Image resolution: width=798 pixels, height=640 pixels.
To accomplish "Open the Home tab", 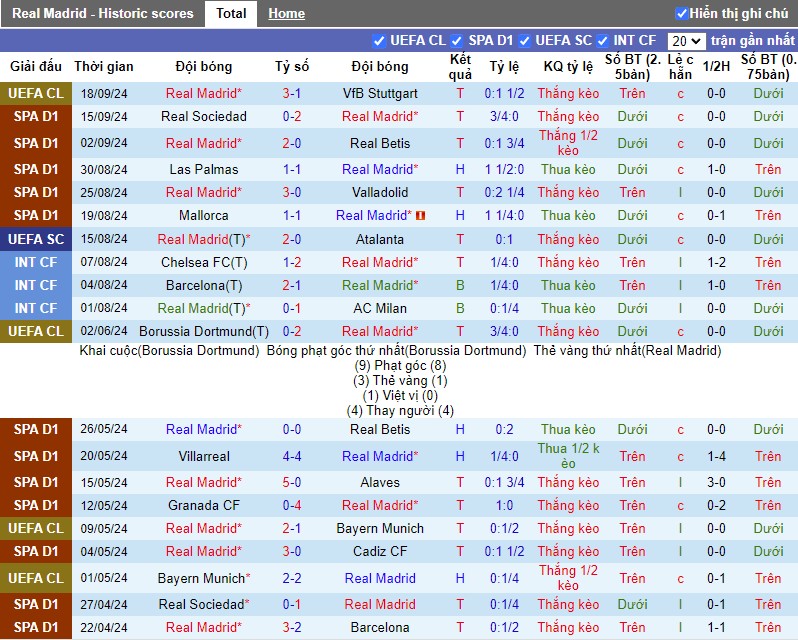I will click(x=287, y=14).
